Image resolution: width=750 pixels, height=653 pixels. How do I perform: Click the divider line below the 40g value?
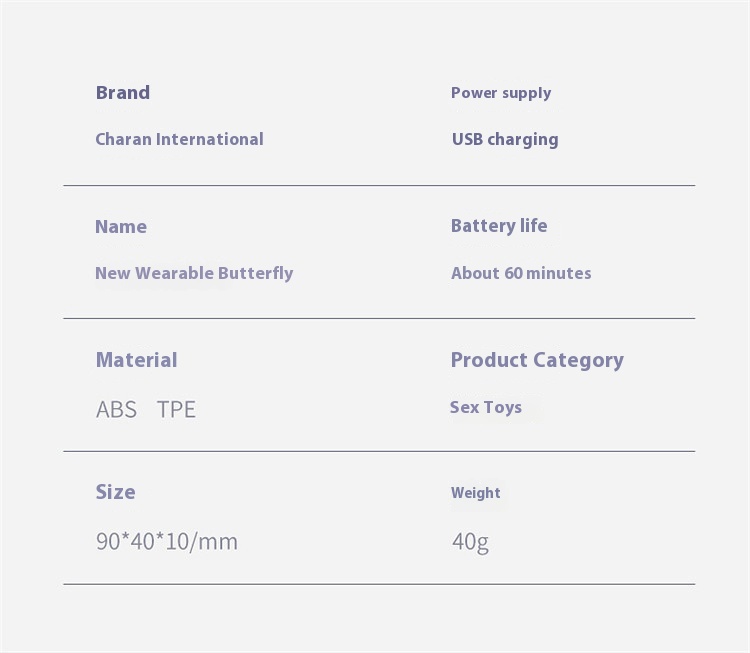pos(379,583)
